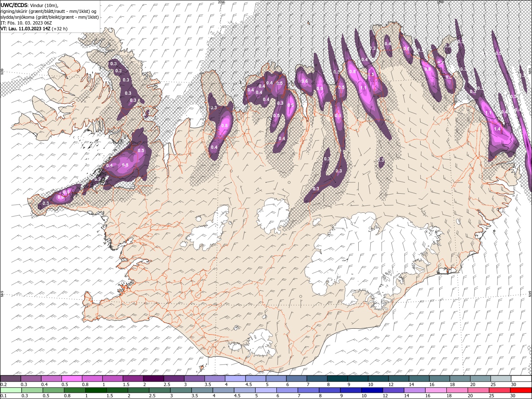Select dark teal upper legend swatch 8–9
The height and width of the screenshot is (399, 532).
337,379
